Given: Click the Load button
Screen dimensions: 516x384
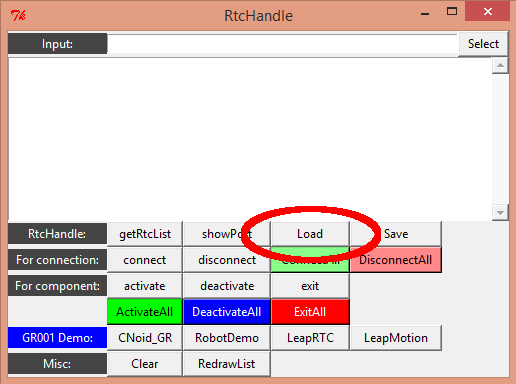Looking at the screenshot, I should (310, 234).
